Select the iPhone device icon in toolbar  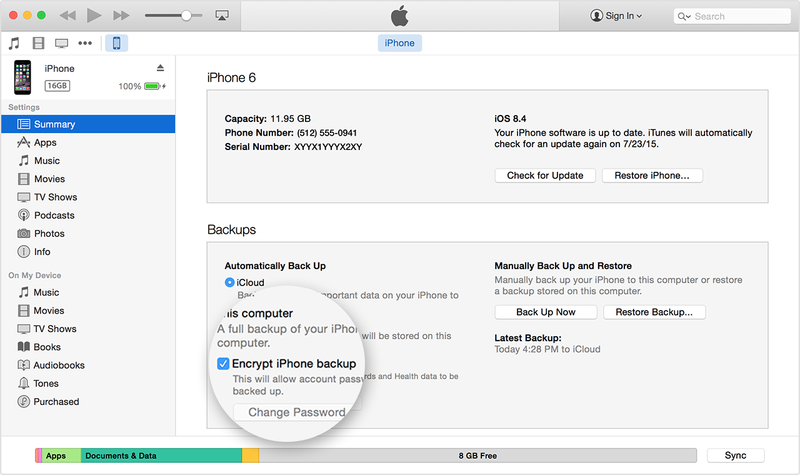[x=116, y=43]
